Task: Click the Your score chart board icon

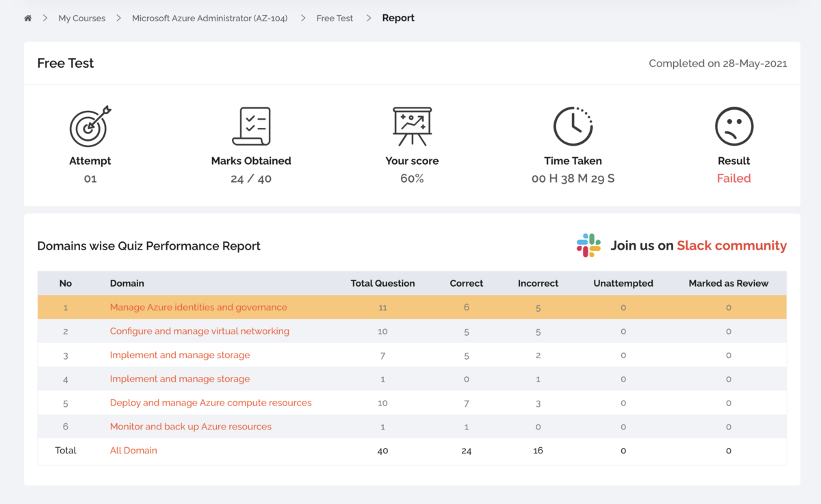Action: pyautogui.click(x=412, y=127)
